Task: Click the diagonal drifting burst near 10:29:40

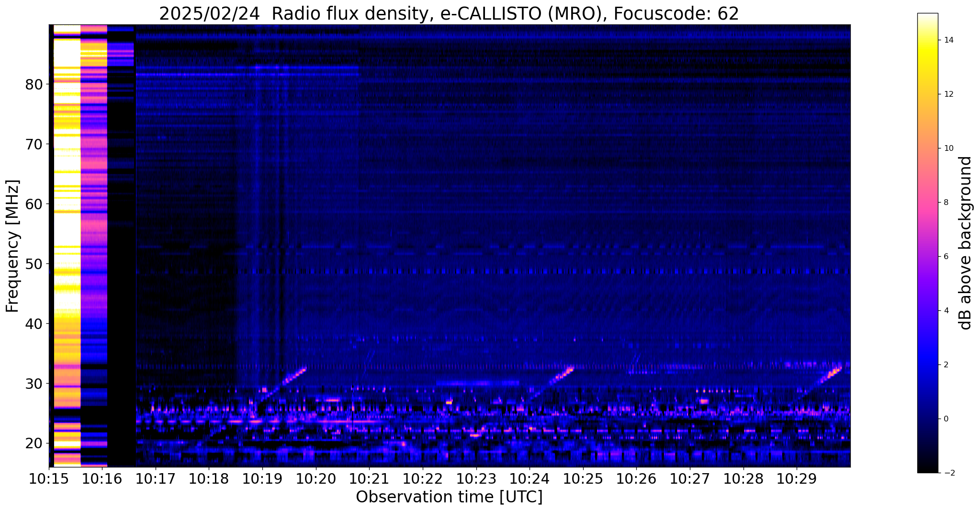Action: pyautogui.click(x=820, y=382)
